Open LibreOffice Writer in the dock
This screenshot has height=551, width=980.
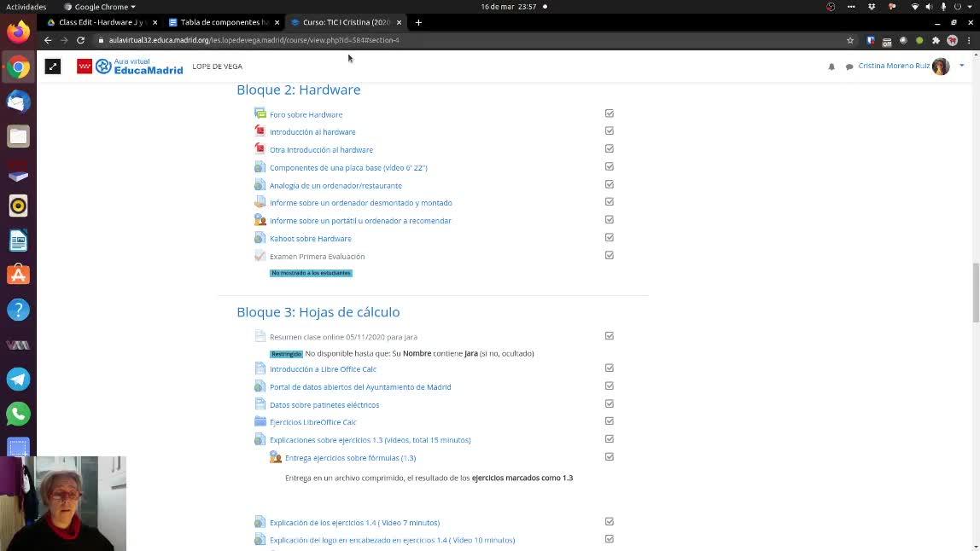(18, 241)
